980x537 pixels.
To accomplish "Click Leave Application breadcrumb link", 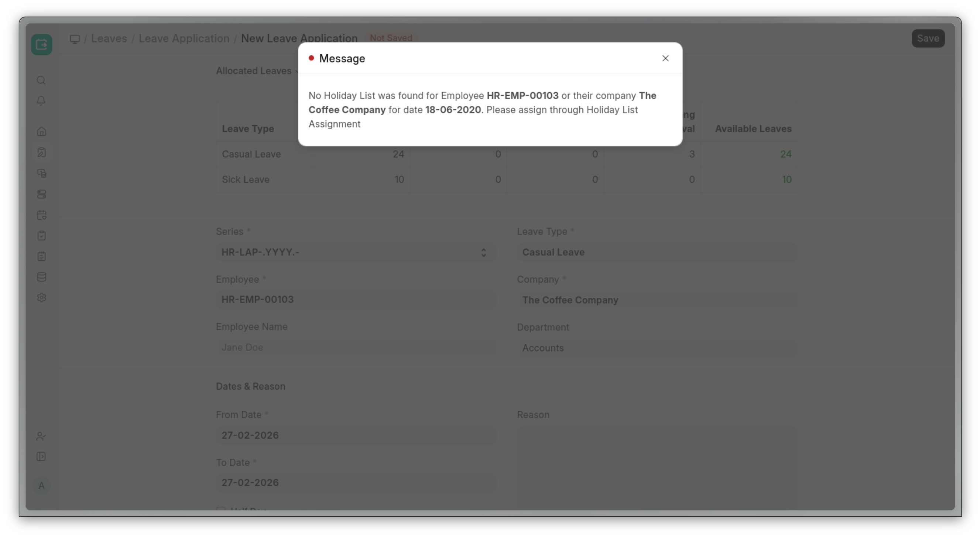I will [x=184, y=38].
